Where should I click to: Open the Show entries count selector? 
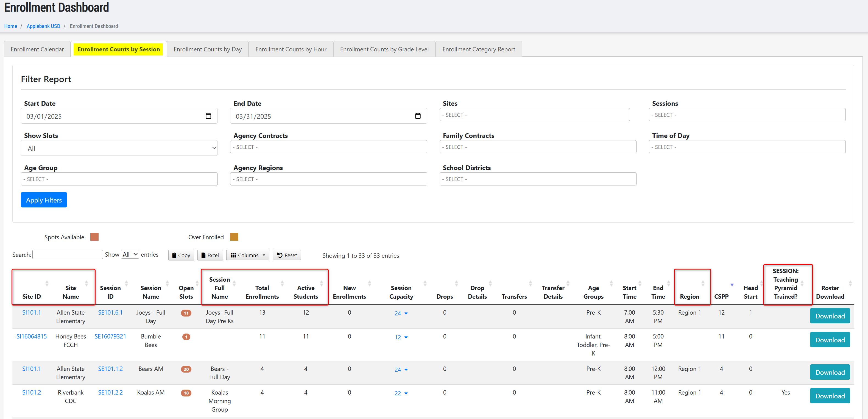(x=130, y=254)
